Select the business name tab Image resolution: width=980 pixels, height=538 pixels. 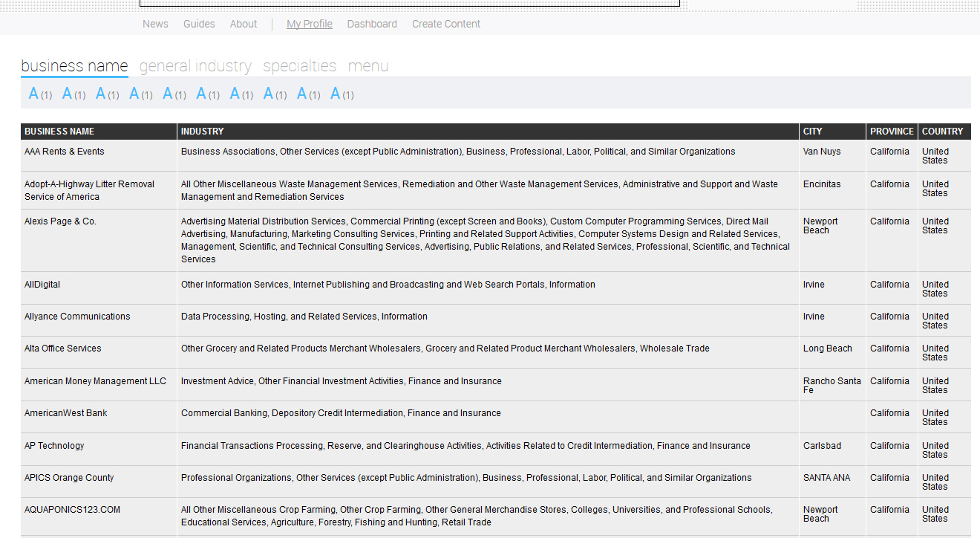pyautogui.click(x=74, y=66)
